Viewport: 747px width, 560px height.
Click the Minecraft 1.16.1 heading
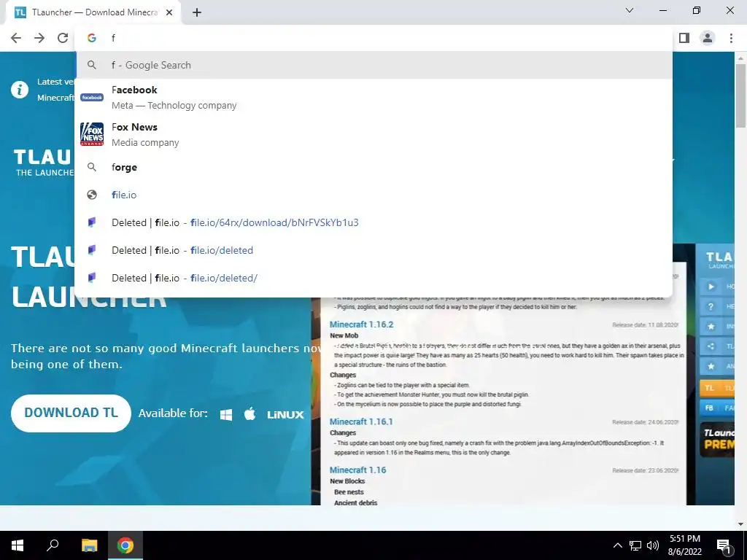[361, 421]
